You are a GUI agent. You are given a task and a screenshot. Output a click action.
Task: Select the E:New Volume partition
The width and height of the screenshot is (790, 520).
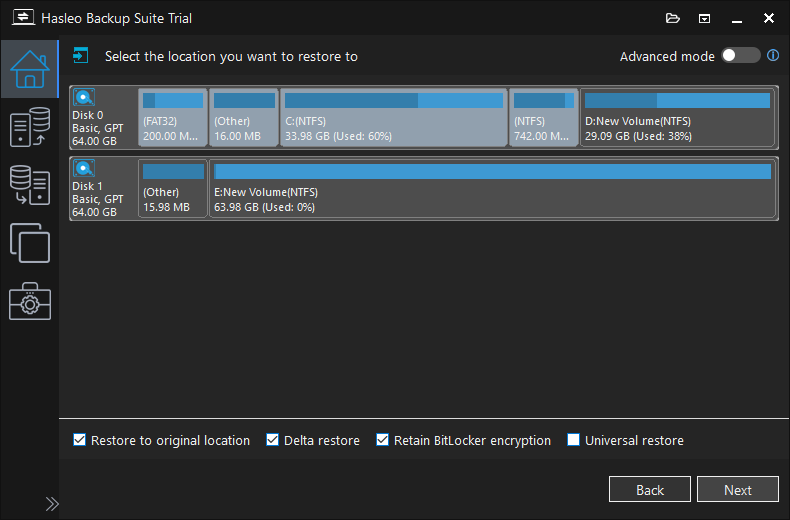pyautogui.click(x=492, y=188)
